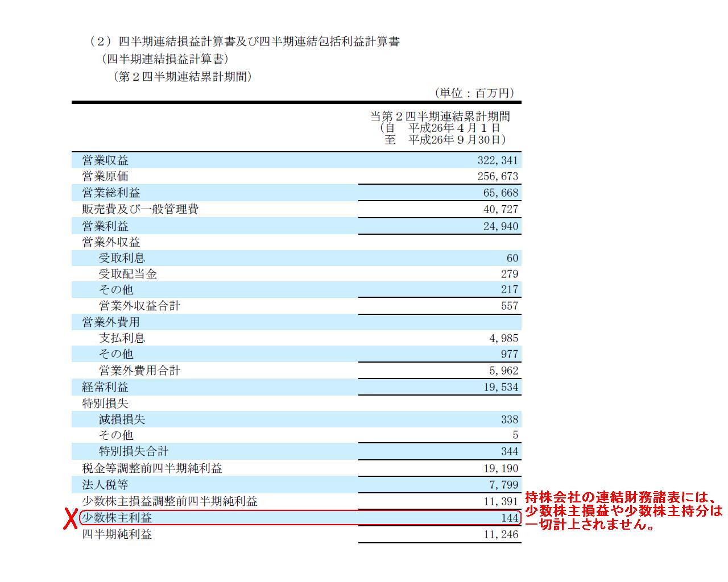Select the value 279

click(510, 273)
